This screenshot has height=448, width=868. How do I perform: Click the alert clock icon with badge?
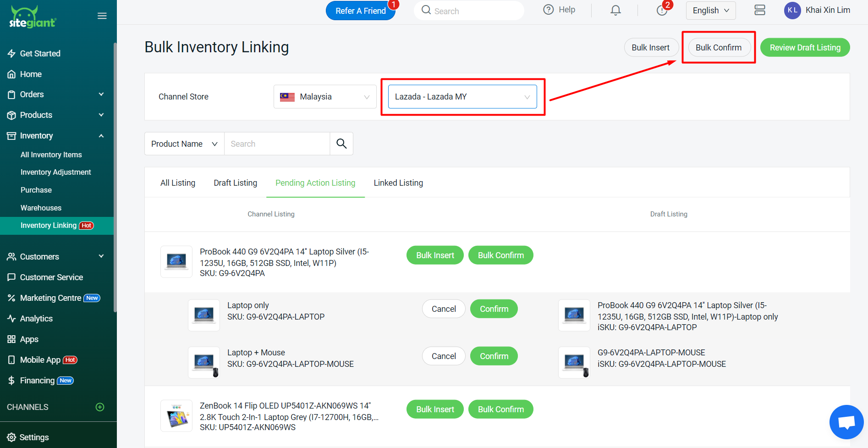[x=661, y=10]
